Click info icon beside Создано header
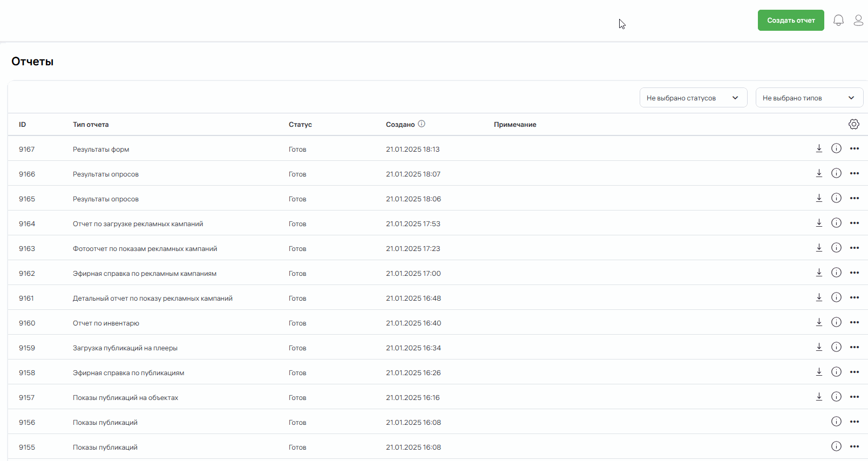Viewport: 868px width, 461px height. [x=422, y=124]
